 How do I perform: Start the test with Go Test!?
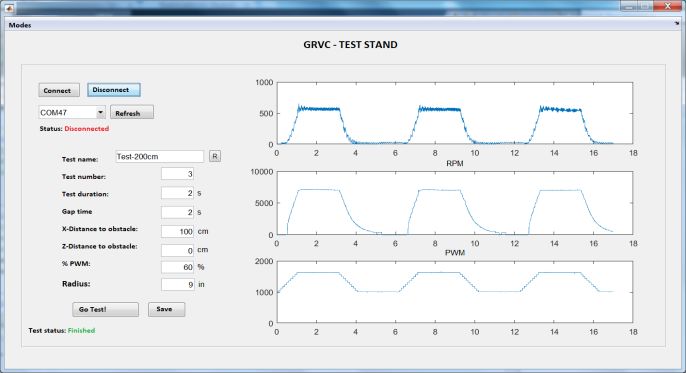(105, 309)
